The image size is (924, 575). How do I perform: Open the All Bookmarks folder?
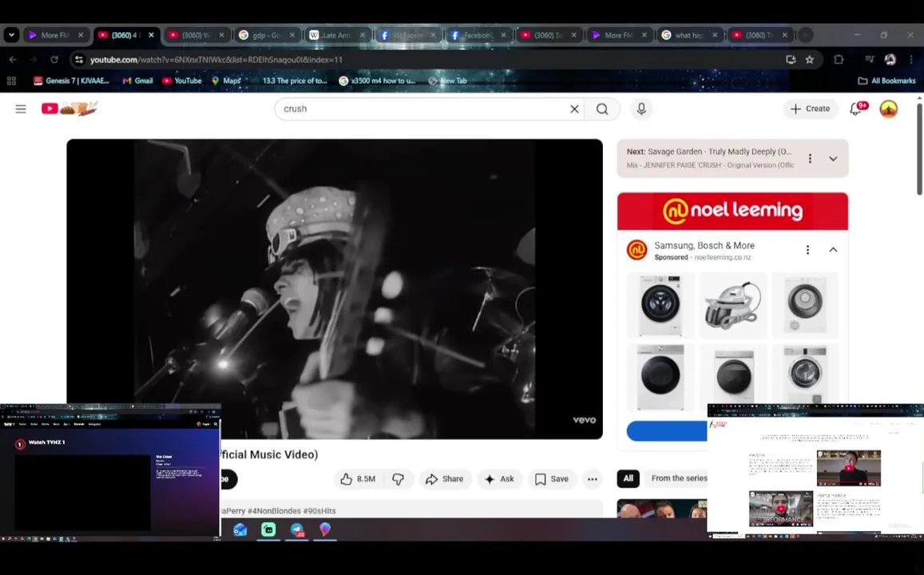click(886, 81)
